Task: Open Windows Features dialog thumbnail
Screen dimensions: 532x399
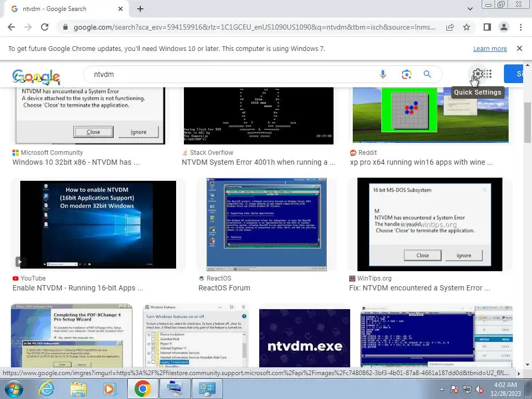Action: pyautogui.click(x=196, y=336)
